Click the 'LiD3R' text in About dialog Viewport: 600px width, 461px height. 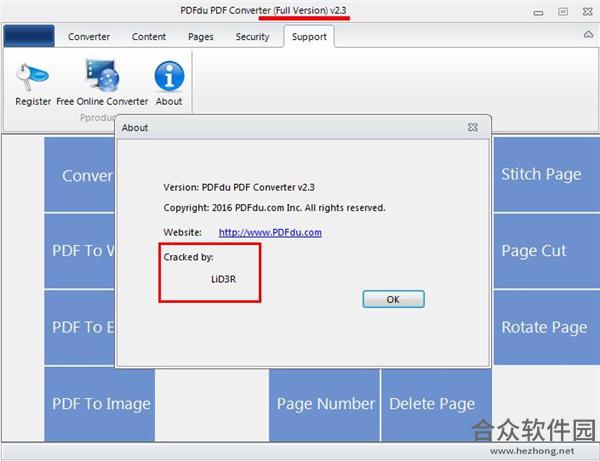(223, 279)
